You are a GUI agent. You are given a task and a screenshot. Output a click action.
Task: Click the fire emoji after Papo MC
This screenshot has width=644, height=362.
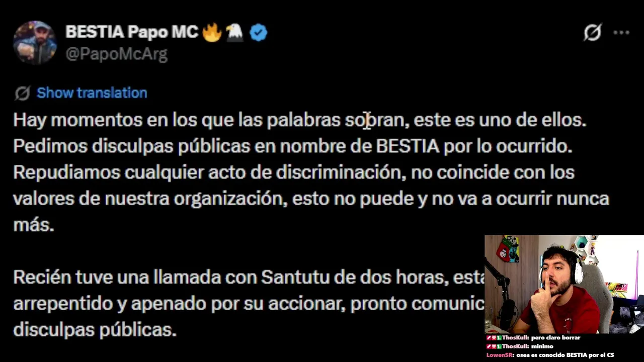(x=212, y=33)
